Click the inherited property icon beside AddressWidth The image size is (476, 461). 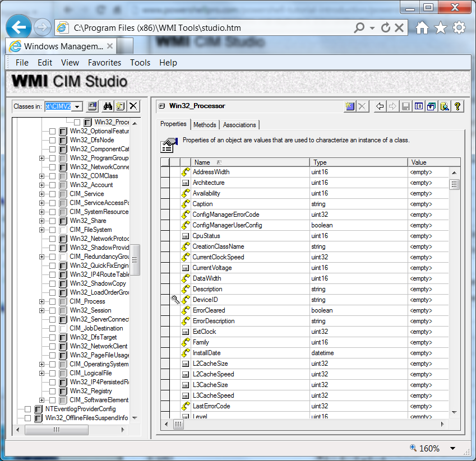point(186,172)
